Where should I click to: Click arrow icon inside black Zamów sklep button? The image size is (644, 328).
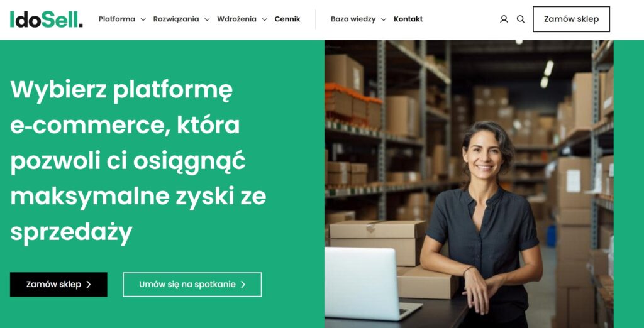point(88,285)
